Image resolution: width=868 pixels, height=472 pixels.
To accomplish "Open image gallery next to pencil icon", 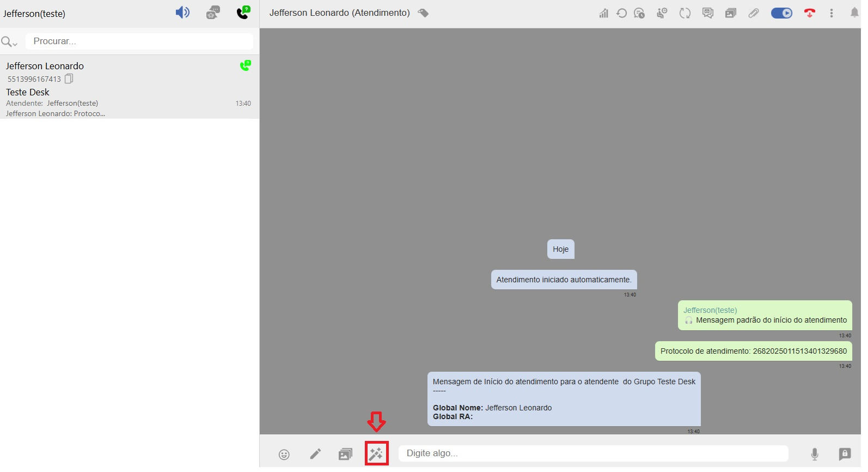I will [346, 454].
